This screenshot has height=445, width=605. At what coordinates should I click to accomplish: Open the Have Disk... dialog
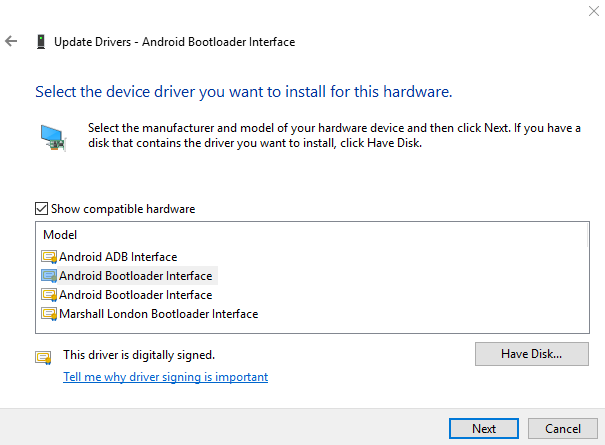[532, 353]
